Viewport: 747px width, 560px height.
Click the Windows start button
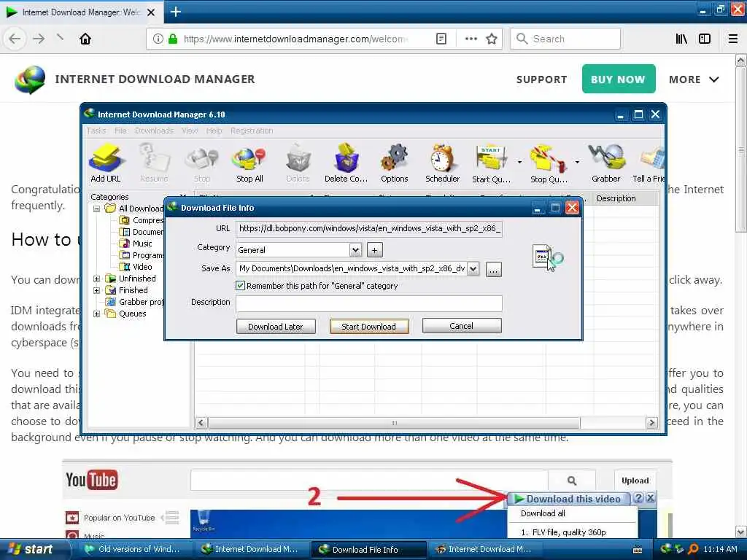pos(32,549)
